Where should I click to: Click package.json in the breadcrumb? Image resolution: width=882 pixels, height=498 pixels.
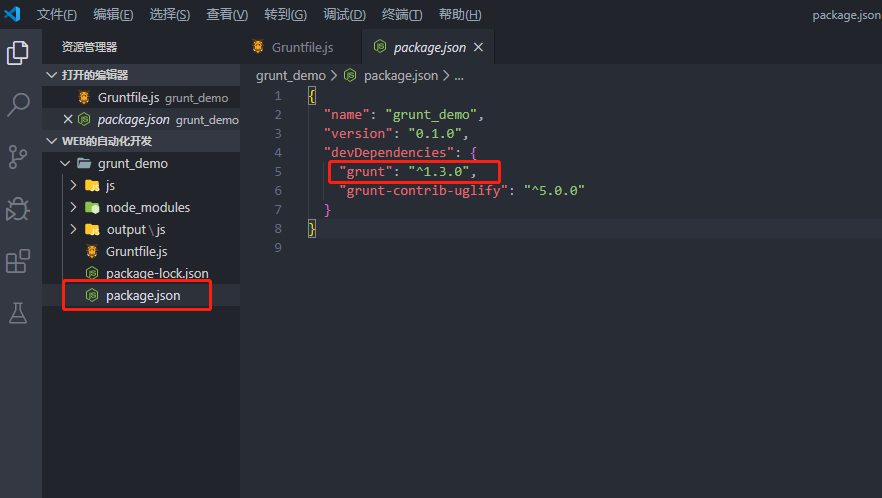400,75
